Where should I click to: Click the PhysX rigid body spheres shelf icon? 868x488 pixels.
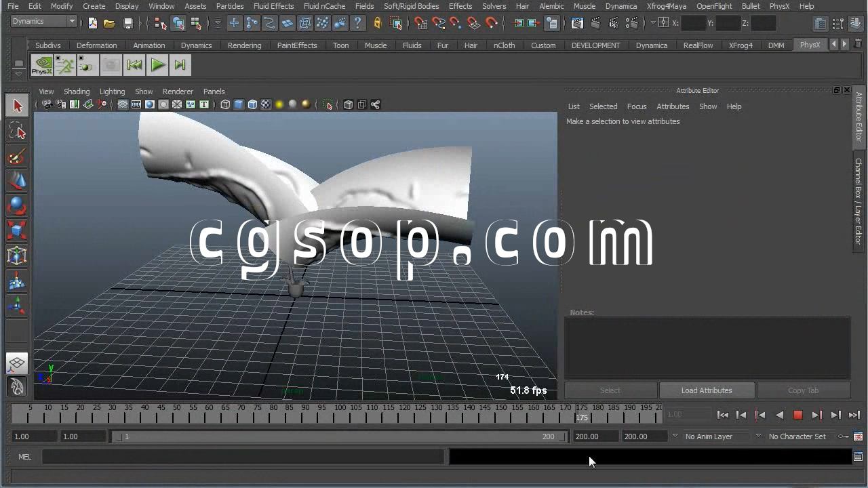click(x=87, y=65)
